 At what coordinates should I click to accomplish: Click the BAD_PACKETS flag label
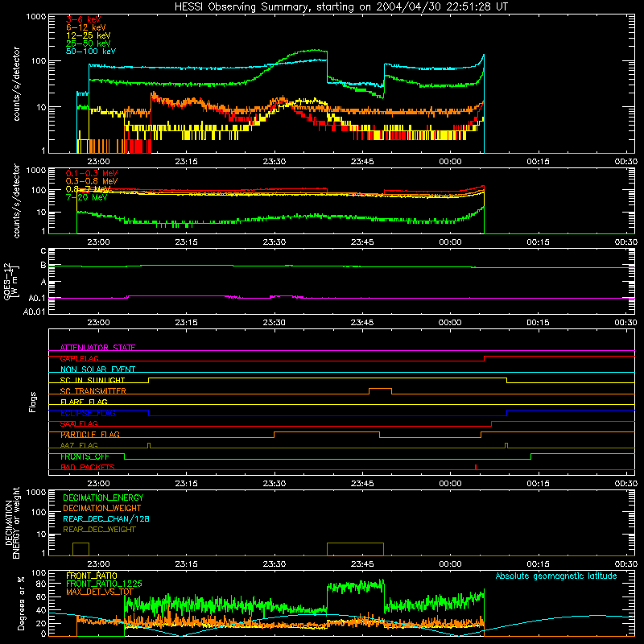88,467
